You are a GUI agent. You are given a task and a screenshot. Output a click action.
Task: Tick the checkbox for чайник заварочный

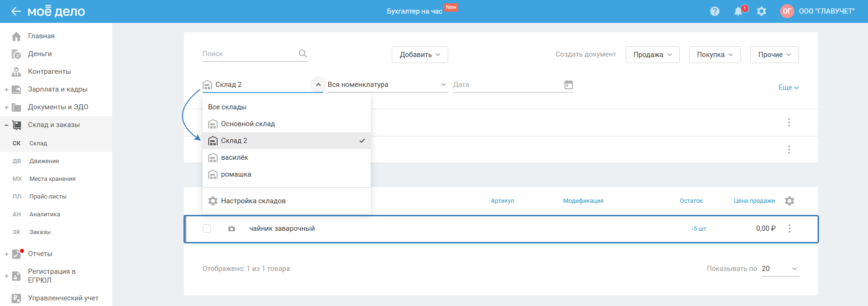(207, 228)
